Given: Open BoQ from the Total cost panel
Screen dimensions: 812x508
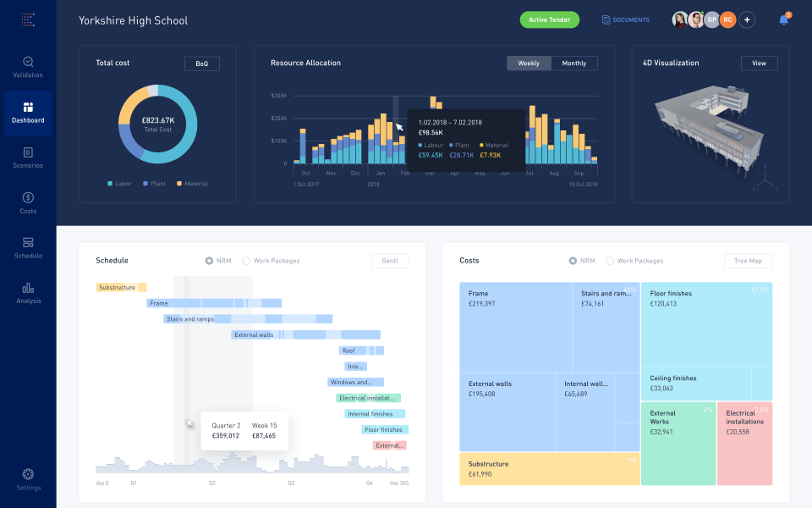Looking at the screenshot, I should tap(202, 63).
